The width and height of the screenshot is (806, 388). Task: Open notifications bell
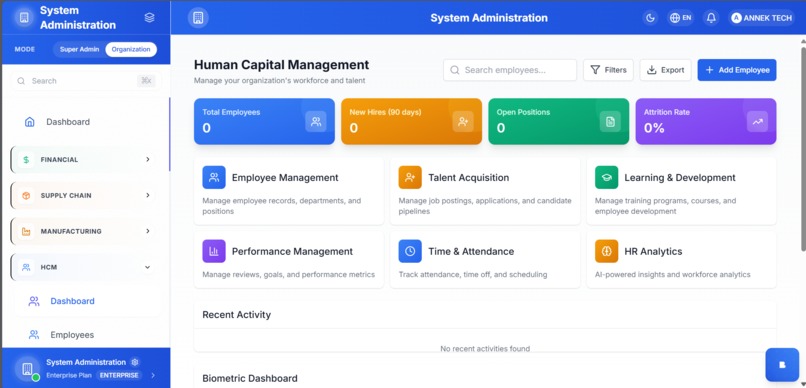pyautogui.click(x=711, y=18)
